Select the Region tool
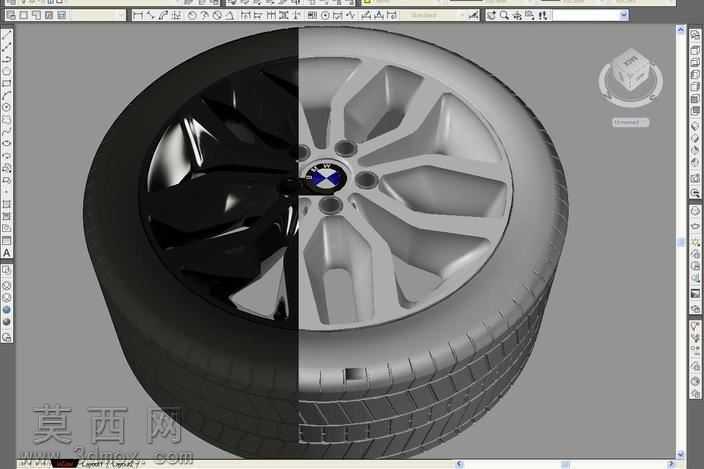 (7, 228)
